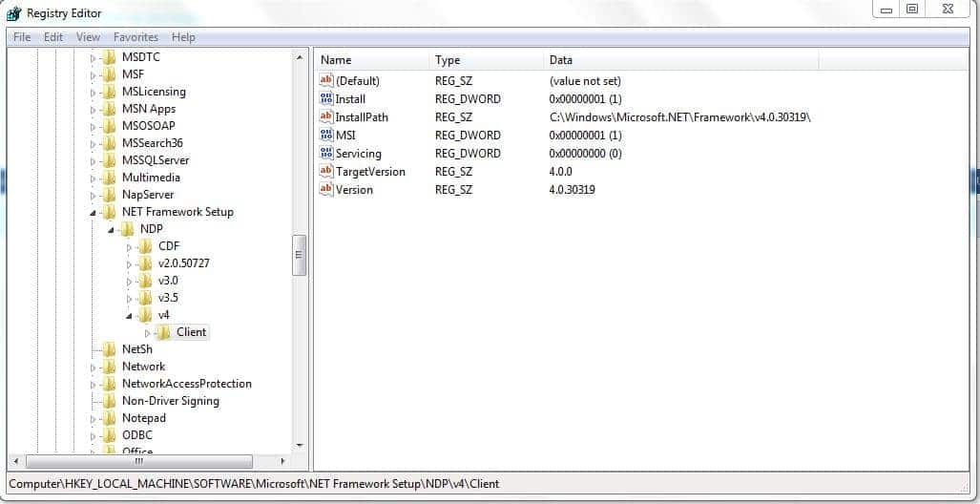Open the File menu

click(22, 37)
